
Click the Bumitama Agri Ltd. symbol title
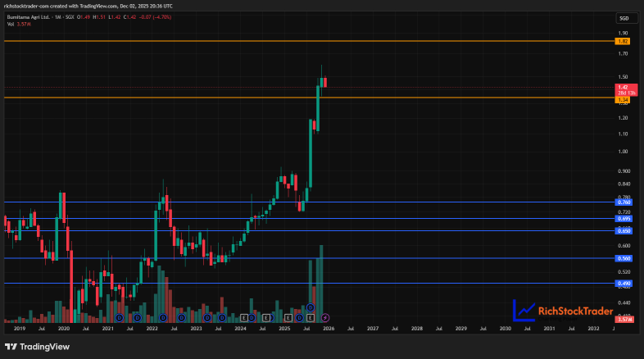pyautogui.click(x=29, y=17)
